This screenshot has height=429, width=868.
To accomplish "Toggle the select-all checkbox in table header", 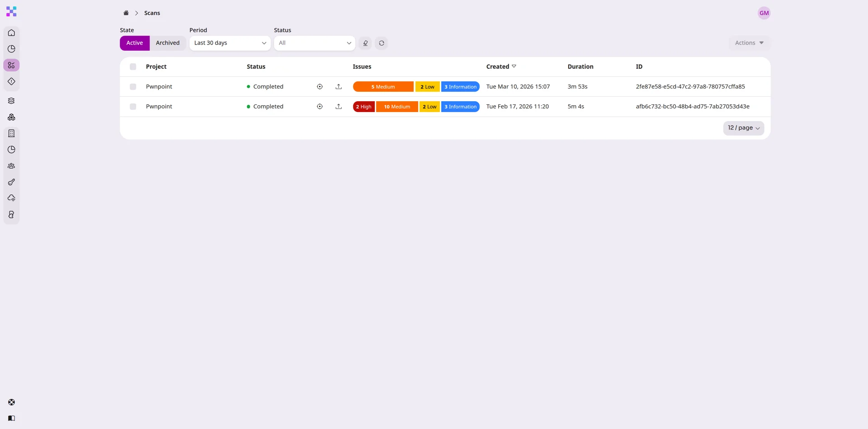I will coord(133,67).
